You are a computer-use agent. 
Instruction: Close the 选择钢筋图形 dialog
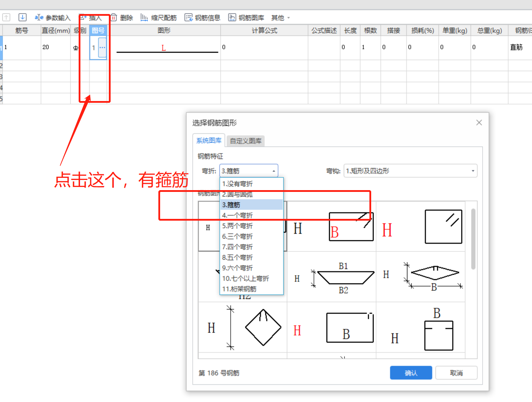[x=479, y=122]
